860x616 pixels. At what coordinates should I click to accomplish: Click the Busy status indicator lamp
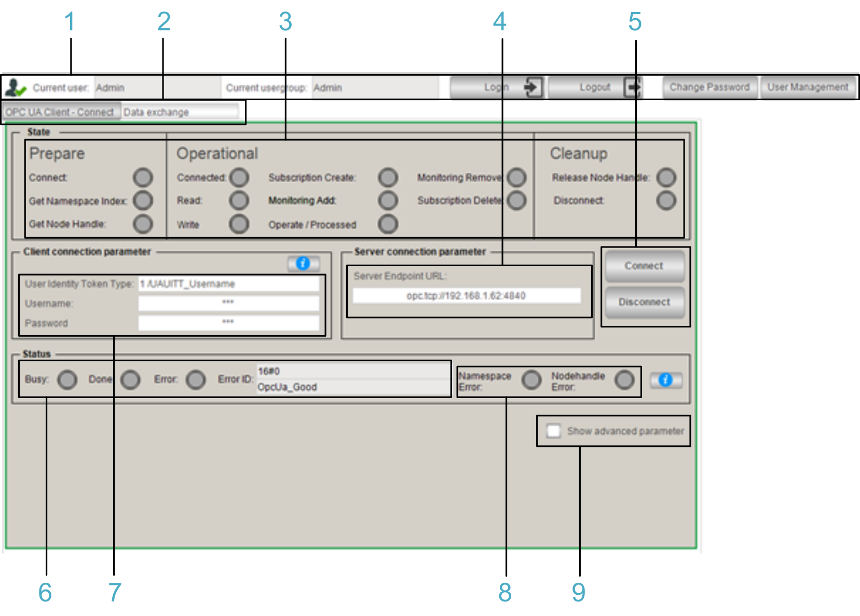point(67,380)
